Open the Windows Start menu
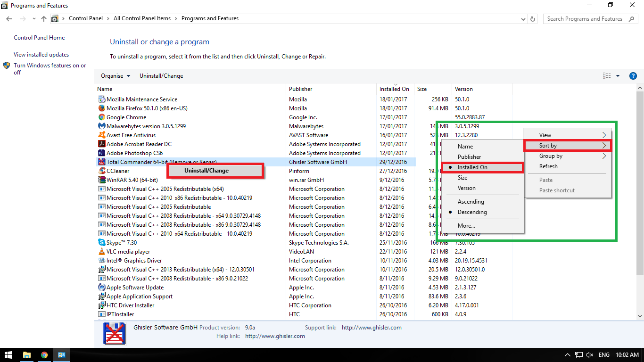Screen dimensions: 644x362 point(8,355)
